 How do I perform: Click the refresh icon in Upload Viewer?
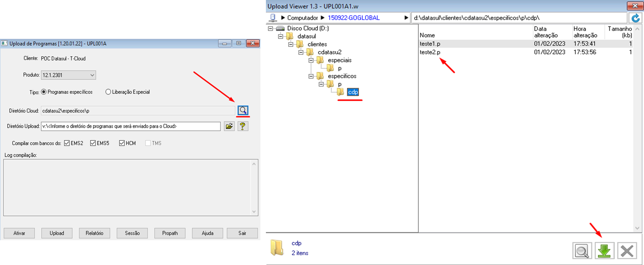635,18
